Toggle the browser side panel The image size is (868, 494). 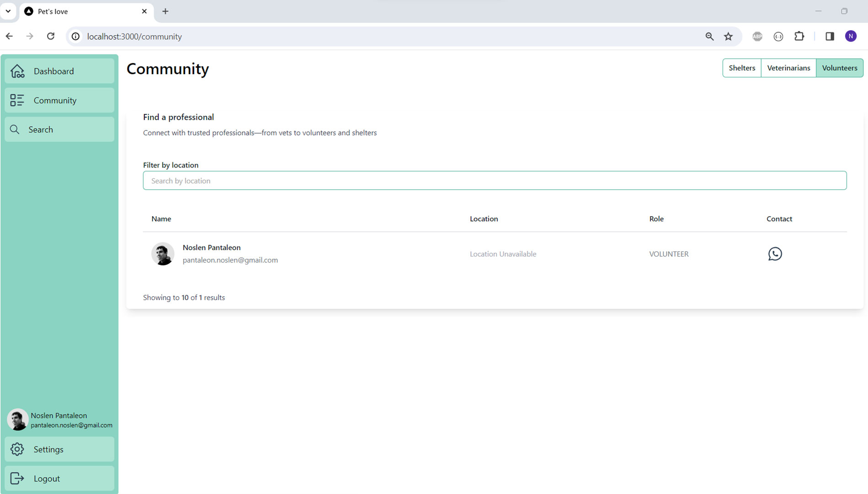830,37
